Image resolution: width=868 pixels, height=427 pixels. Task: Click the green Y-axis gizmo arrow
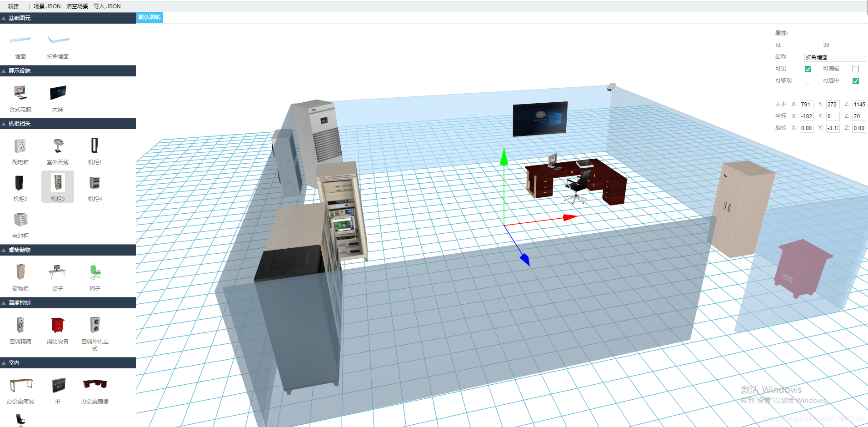504,157
